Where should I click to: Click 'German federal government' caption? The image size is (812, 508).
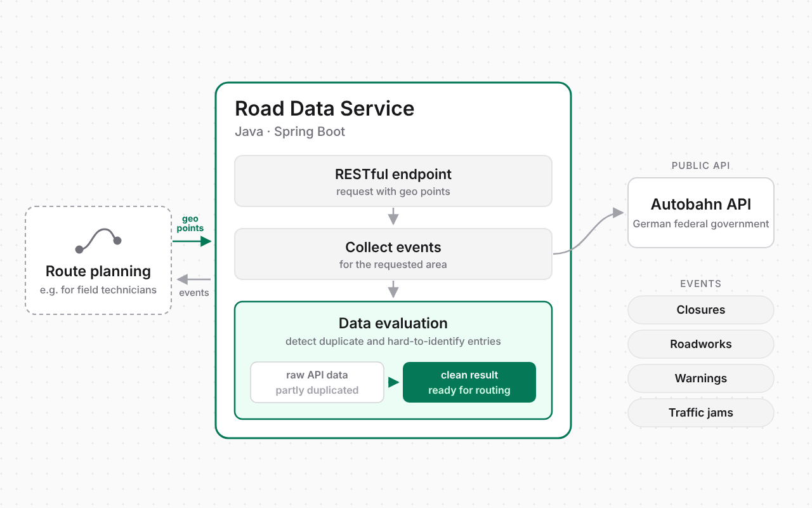pyautogui.click(x=701, y=224)
